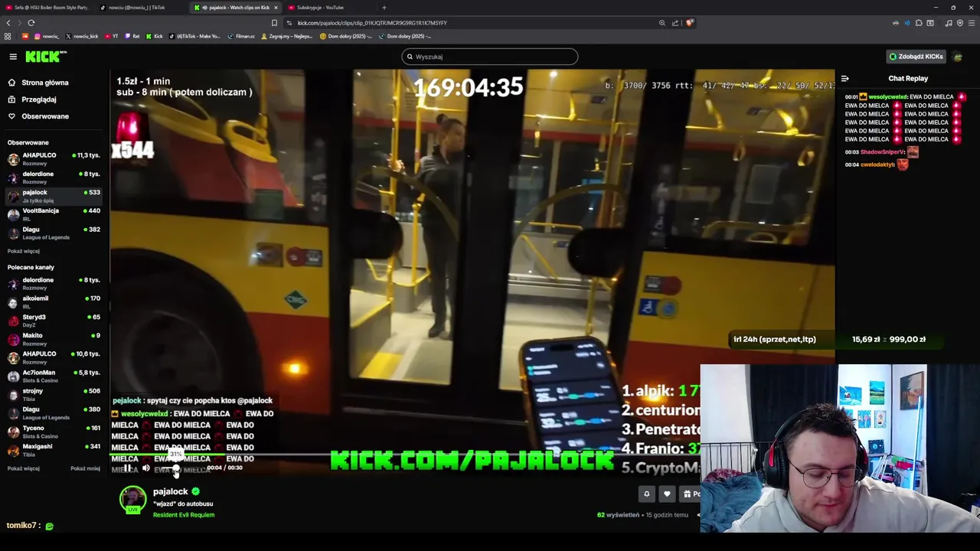Collapse the Chat Replay panel

click(845, 78)
